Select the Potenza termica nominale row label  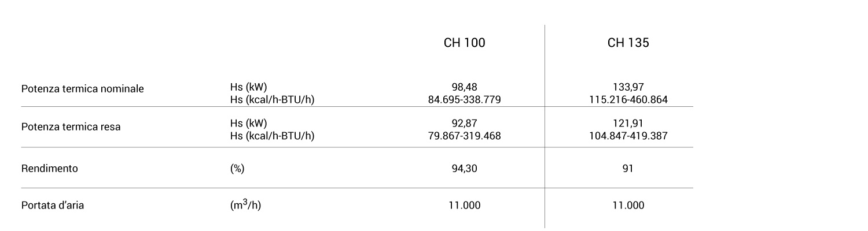point(83,89)
